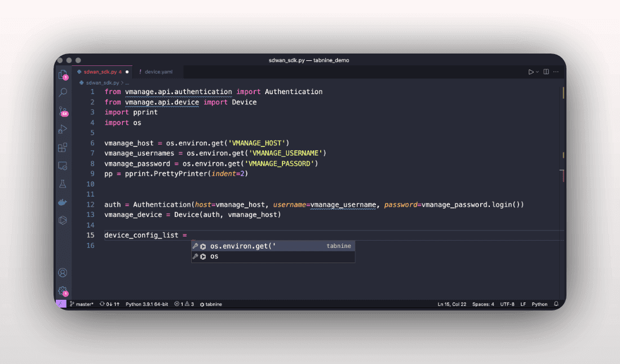Open the Search view icon
The height and width of the screenshot is (364, 620).
tap(63, 92)
